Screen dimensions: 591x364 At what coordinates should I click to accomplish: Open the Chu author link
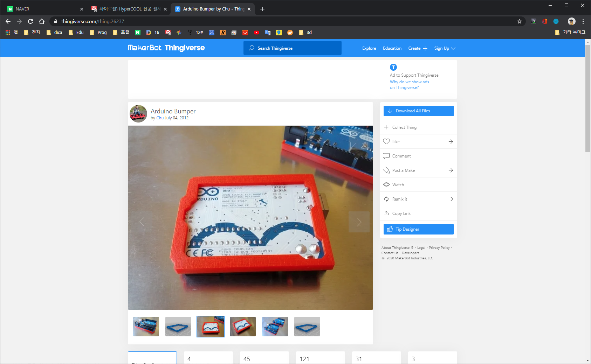160,118
